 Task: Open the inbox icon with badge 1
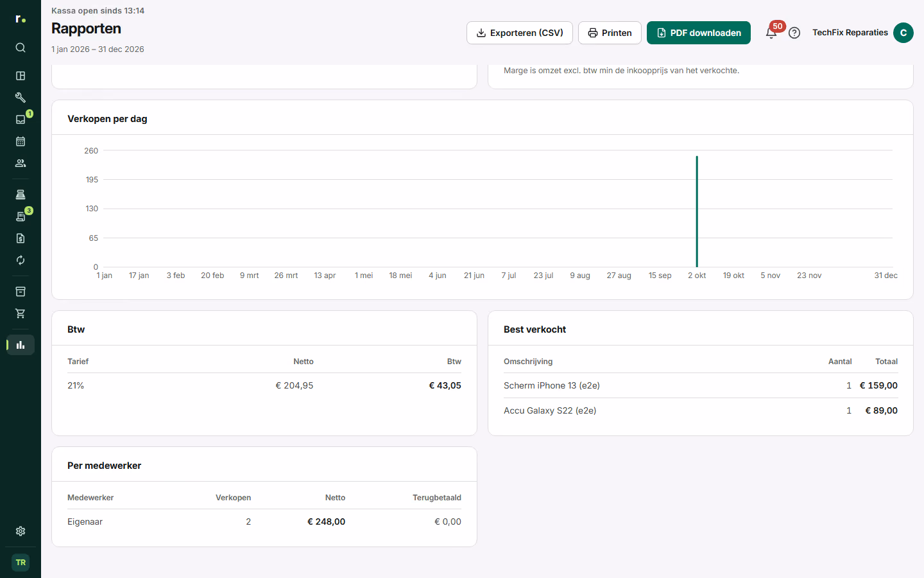point(21,119)
